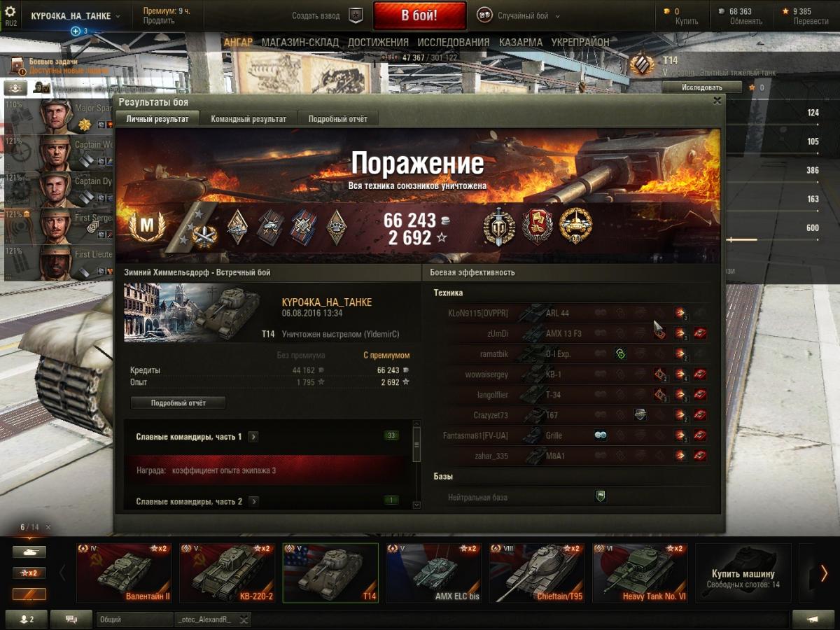Switch to Командный результат tab
Viewport: 840px width, 630px height.
[x=248, y=119]
